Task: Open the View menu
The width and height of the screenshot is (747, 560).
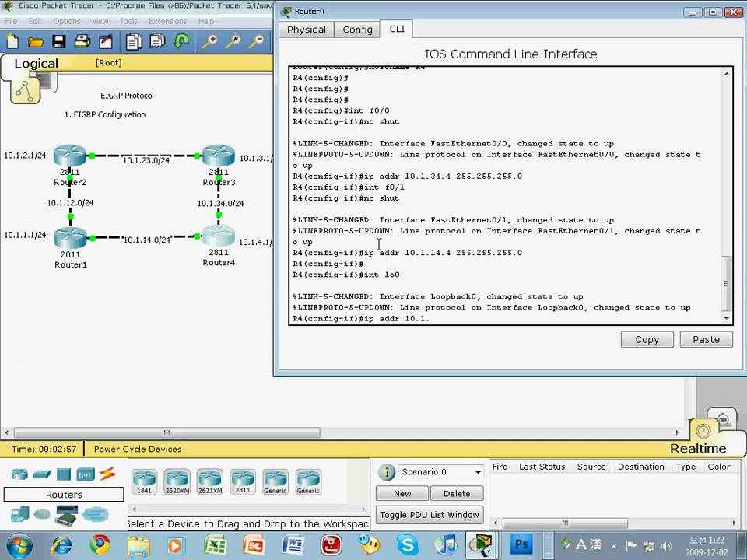Action: pyautogui.click(x=100, y=22)
